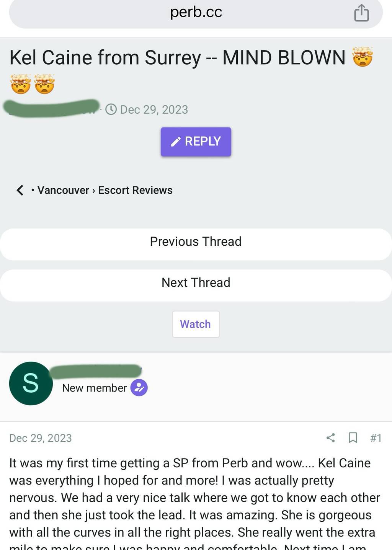Open the Escort Reviews breadcrumb link

pos(136,190)
